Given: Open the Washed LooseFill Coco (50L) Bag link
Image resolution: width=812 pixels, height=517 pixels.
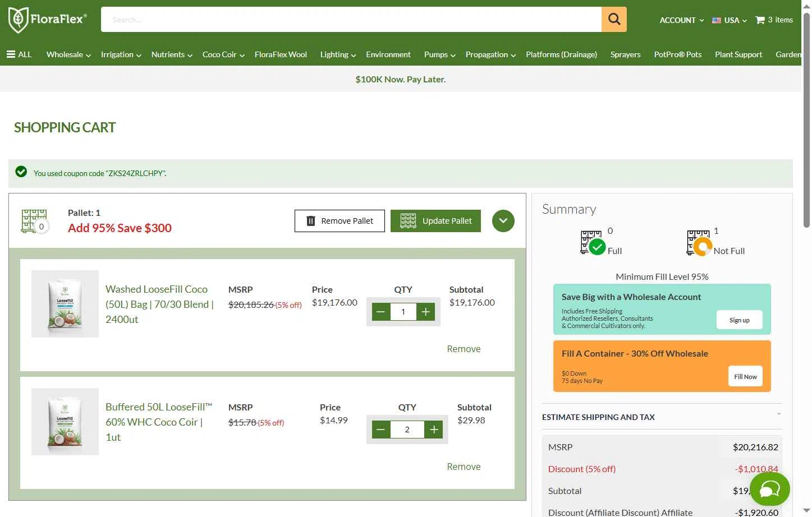Looking at the screenshot, I should pos(159,304).
